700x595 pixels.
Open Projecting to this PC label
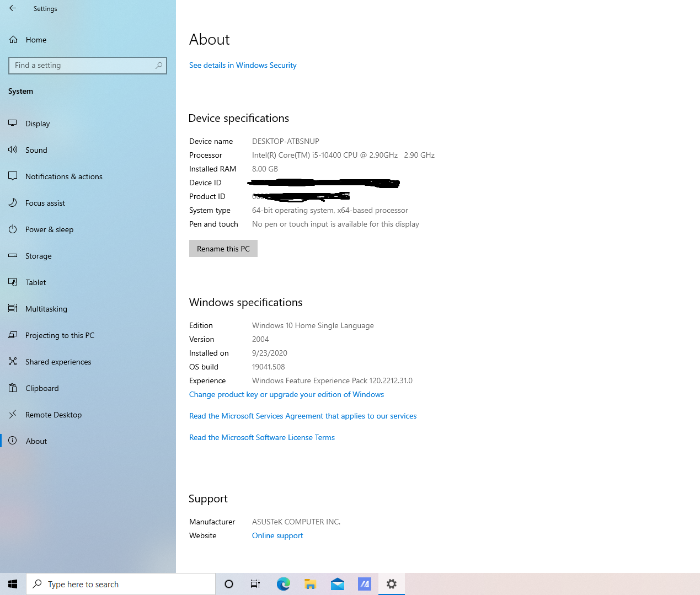click(60, 335)
